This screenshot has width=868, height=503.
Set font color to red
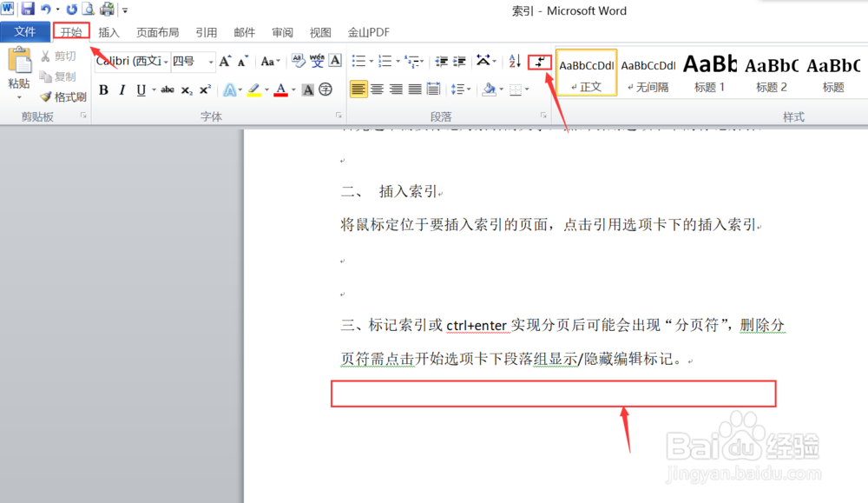(280, 89)
